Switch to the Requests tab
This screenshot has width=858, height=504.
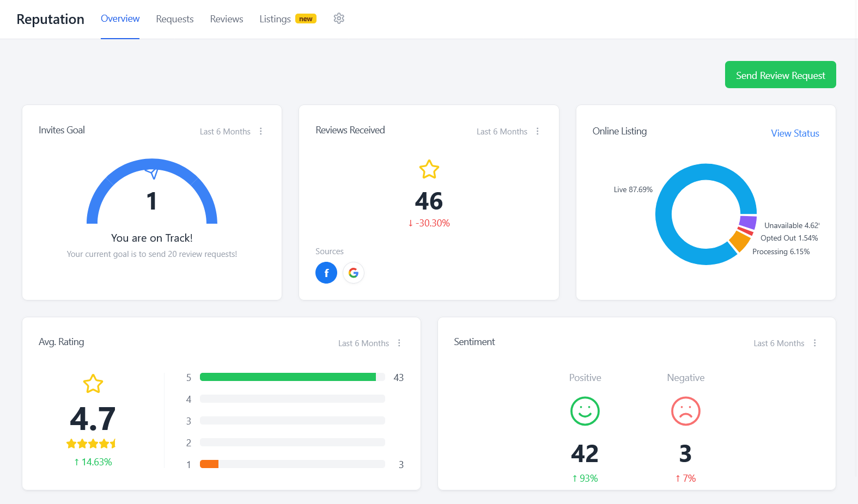point(174,19)
